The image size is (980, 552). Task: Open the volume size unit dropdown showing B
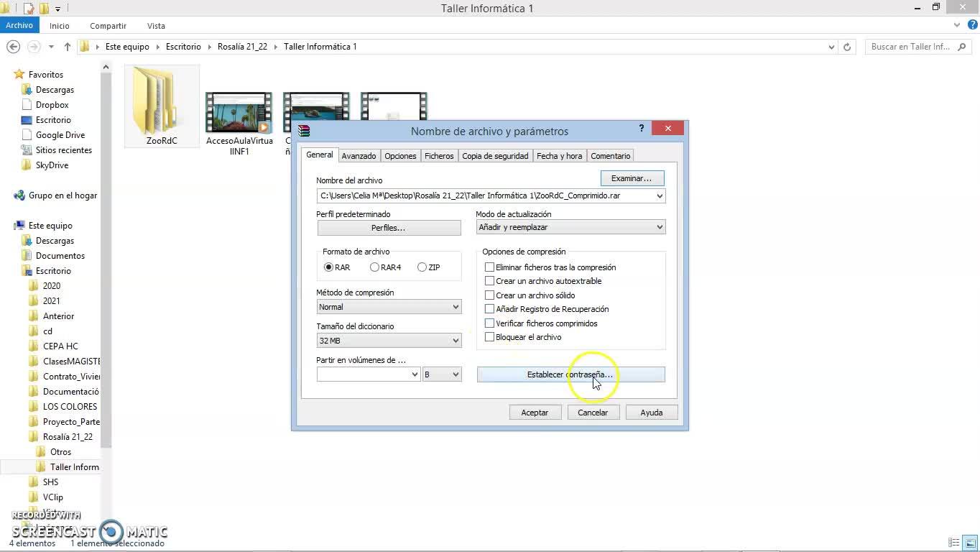[442, 374]
